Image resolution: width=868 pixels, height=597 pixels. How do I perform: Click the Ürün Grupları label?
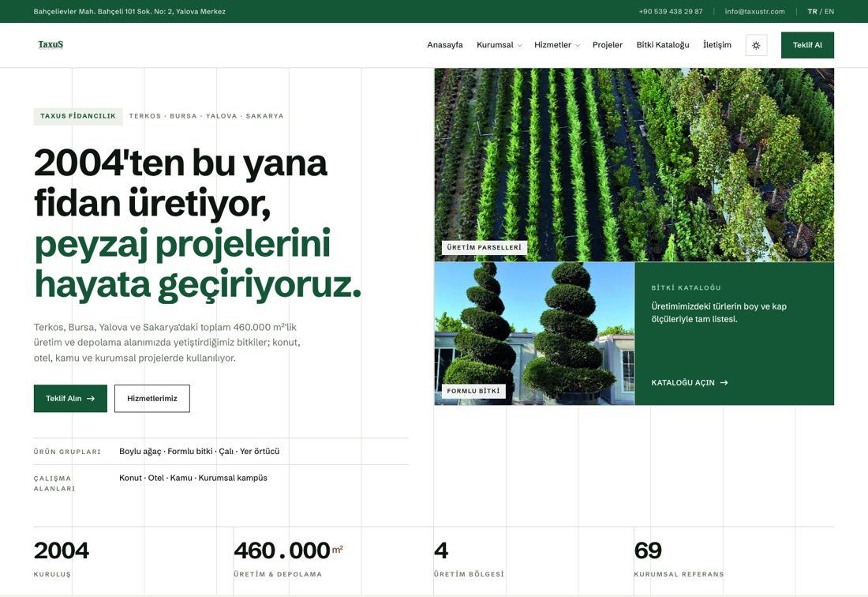tap(67, 452)
